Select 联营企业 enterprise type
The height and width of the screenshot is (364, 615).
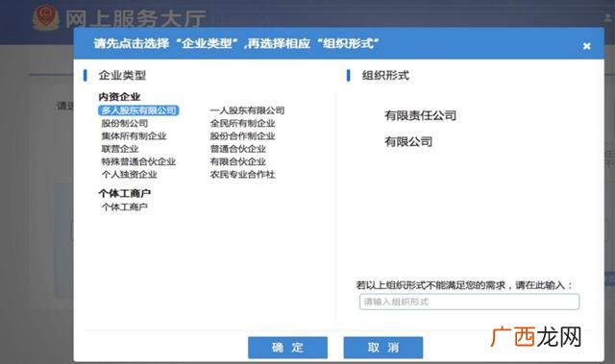[x=119, y=149]
